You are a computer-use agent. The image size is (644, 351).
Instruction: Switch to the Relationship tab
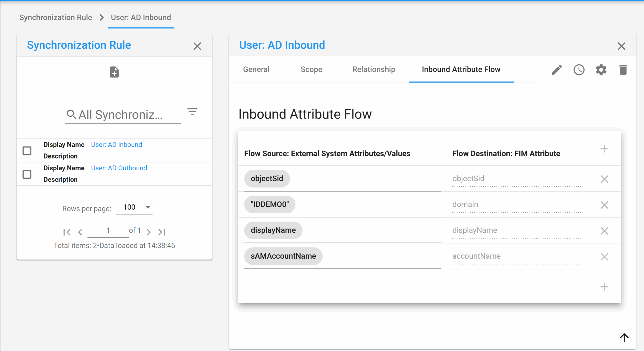tap(374, 69)
